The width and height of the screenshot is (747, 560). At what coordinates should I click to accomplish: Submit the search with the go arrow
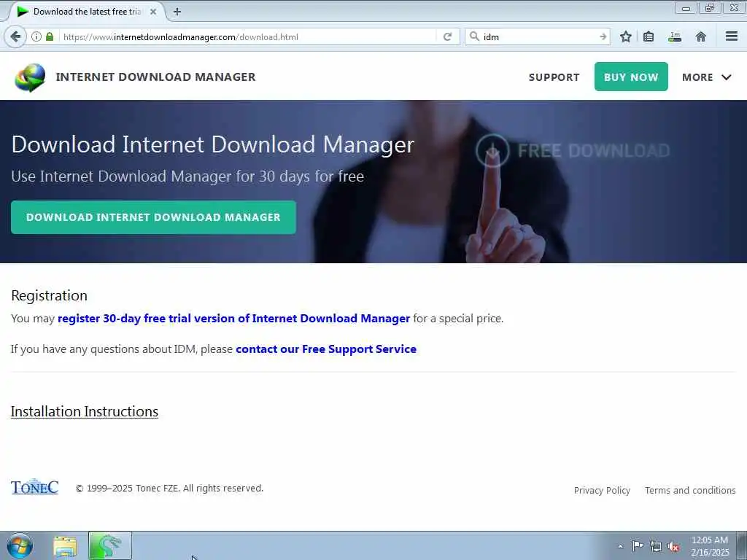click(x=603, y=36)
